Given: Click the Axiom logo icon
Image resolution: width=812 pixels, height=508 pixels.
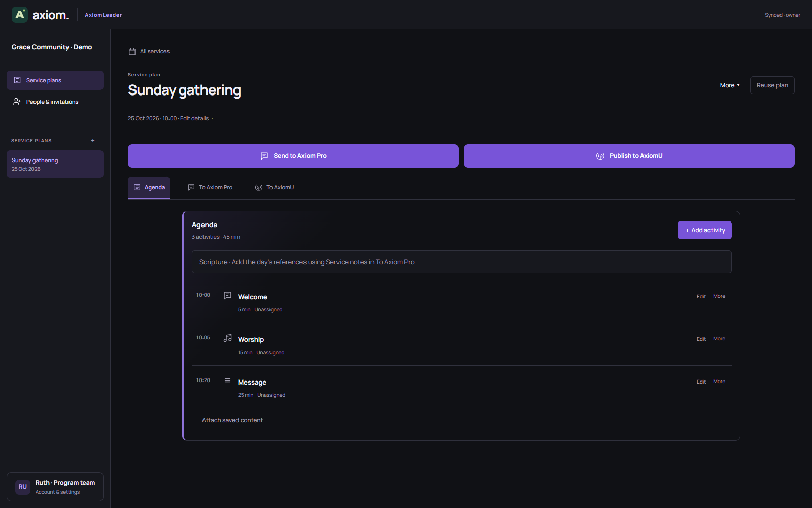Looking at the screenshot, I should point(20,15).
